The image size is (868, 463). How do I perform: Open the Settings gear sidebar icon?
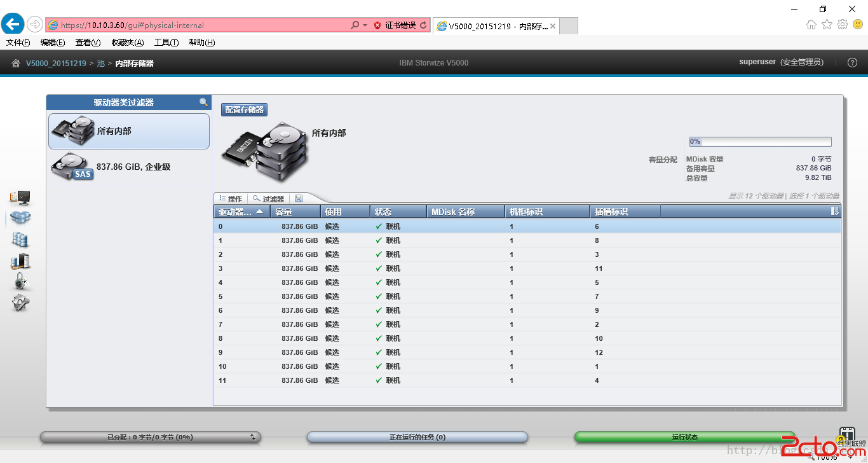20,303
